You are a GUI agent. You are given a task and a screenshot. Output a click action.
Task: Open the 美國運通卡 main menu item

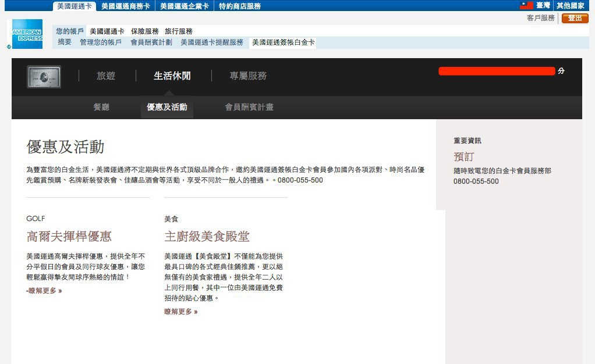point(107,31)
